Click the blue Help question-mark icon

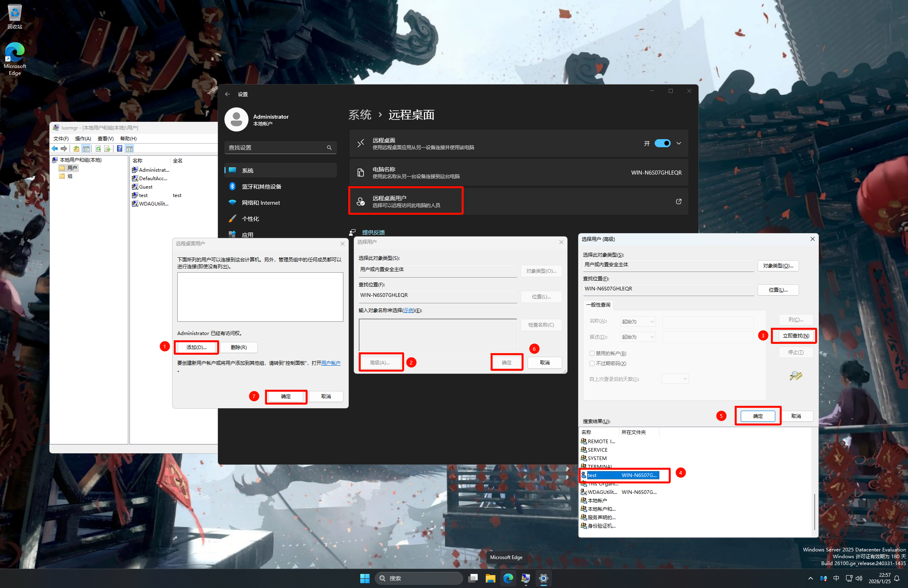119,149
